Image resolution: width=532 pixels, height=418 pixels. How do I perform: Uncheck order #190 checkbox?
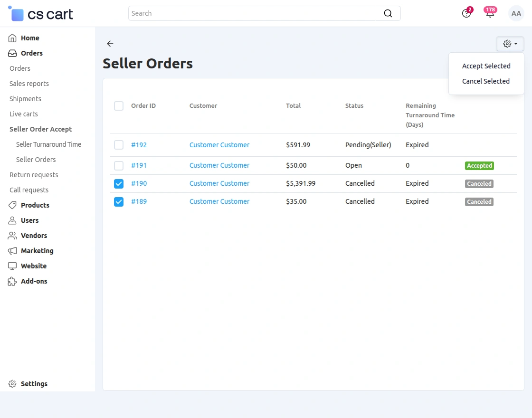(x=119, y=183)
